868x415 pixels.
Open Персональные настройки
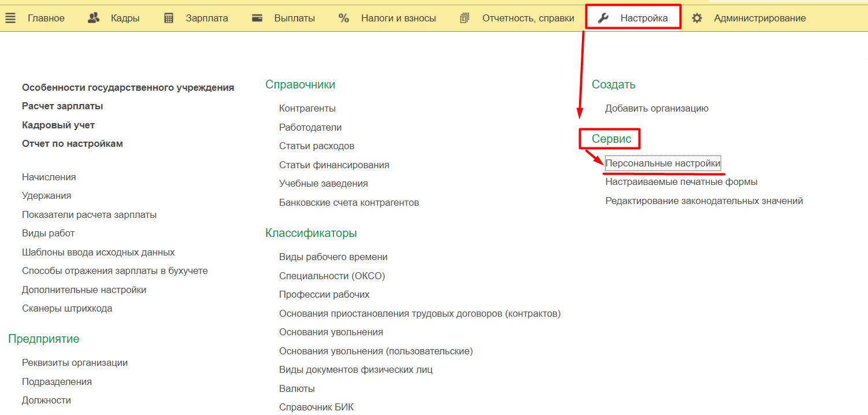coord(663,164)
